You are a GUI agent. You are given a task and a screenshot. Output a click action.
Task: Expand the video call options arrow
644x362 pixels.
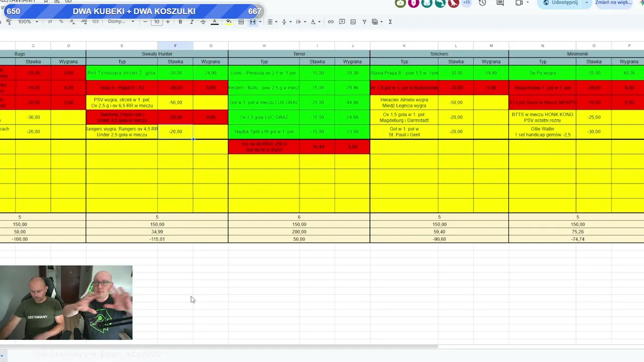[527, 3]
